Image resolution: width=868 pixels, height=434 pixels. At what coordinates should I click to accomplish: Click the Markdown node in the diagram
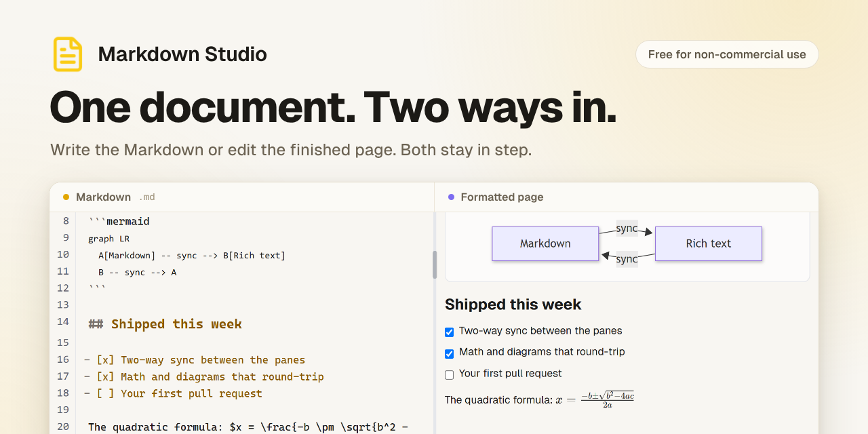pos(545,243)
